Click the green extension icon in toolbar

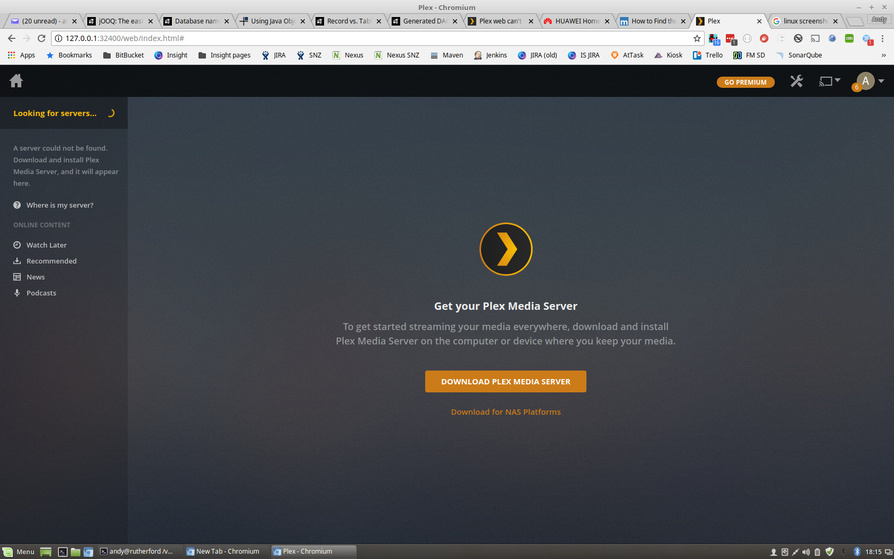click(850, 38)
